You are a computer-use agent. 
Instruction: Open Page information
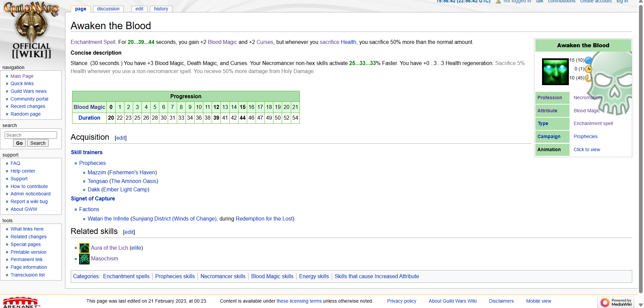29,267
